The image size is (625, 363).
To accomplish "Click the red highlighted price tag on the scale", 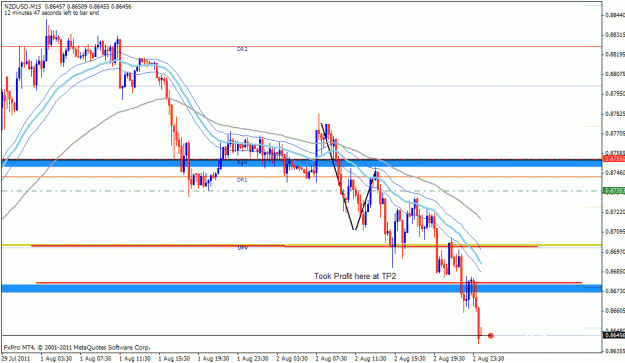I will 614,159.
